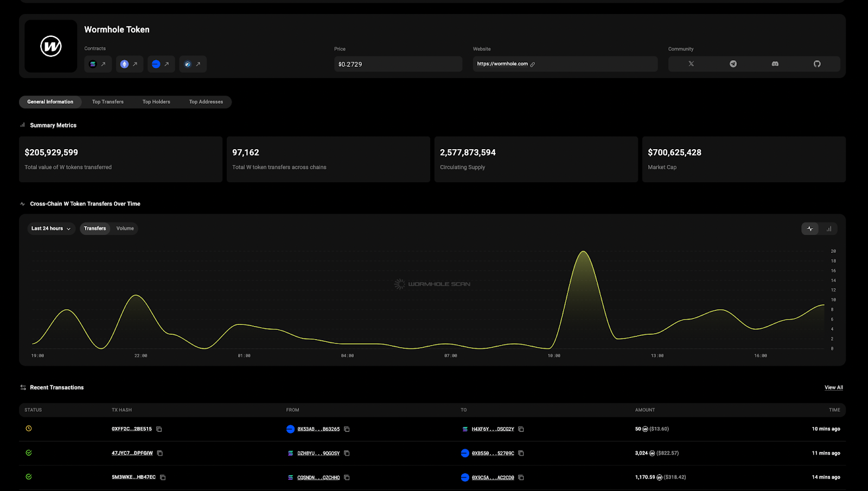Open the Base contract link
This screenshot has width=868, height=491.
(161, 64)
